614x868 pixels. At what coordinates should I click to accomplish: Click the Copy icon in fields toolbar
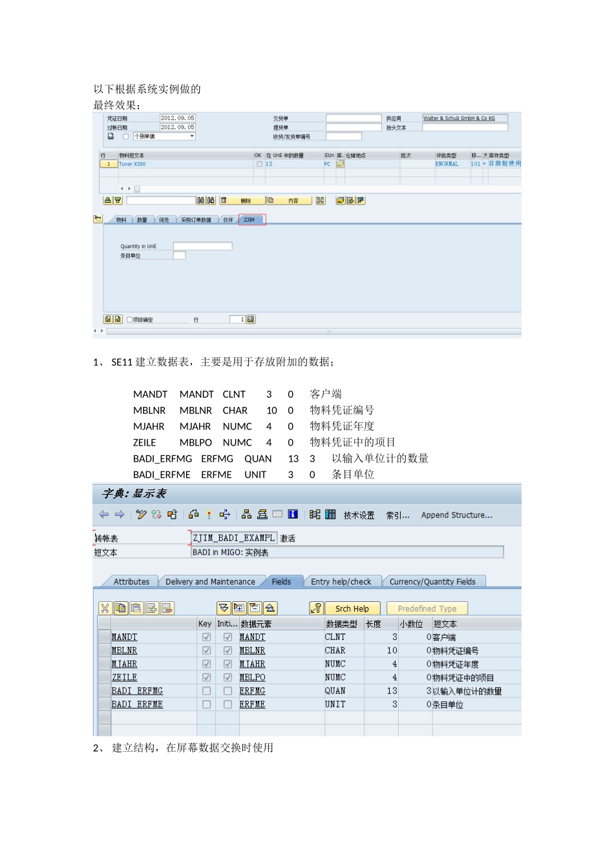coord(121,608)
